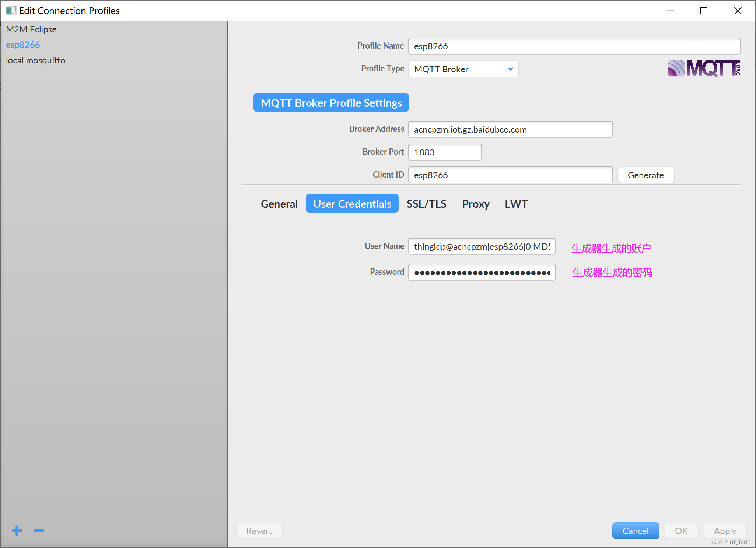Open the Profile Type dropdown
756x548 pixels.
click(463, 69)
